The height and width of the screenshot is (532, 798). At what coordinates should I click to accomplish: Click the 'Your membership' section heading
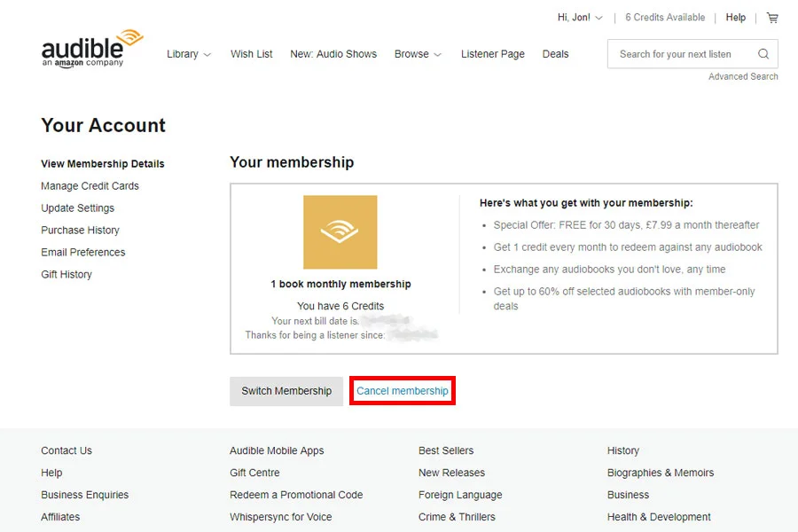click(292, 162)
